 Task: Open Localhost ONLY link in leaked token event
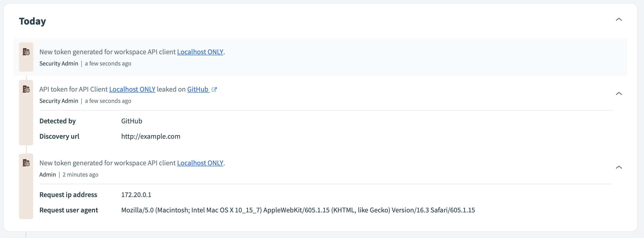tap(132, 89)
